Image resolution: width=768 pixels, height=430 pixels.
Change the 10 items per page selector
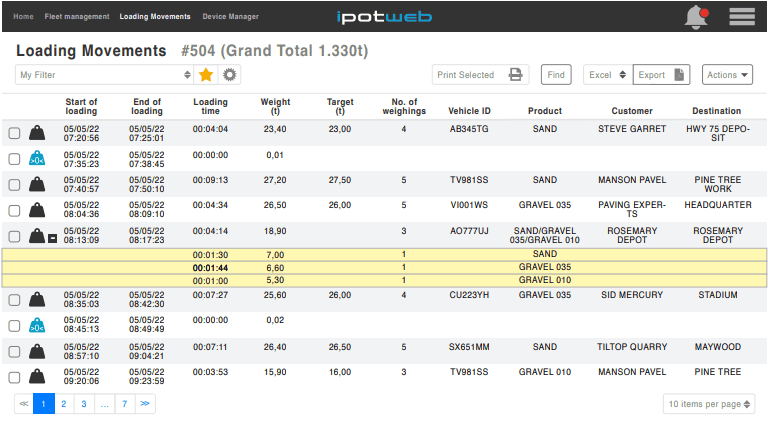click(709, 404)
